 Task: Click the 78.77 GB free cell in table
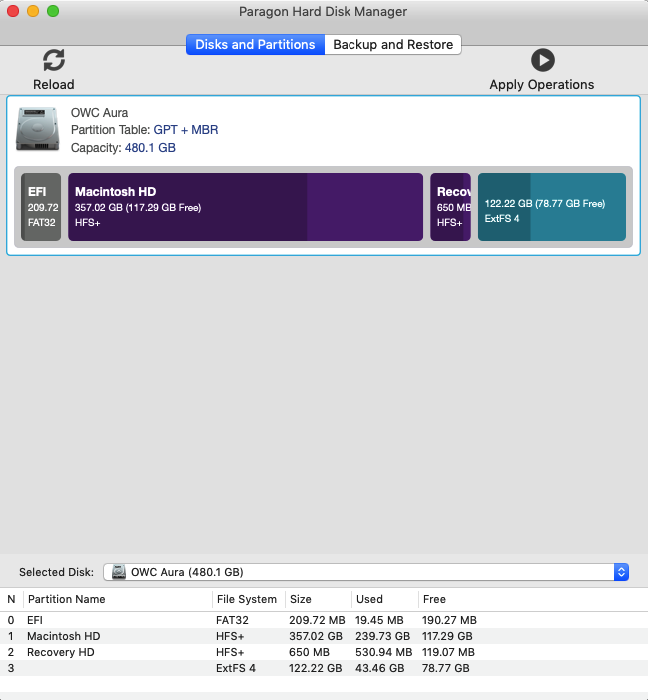click(x=446, y=668)
